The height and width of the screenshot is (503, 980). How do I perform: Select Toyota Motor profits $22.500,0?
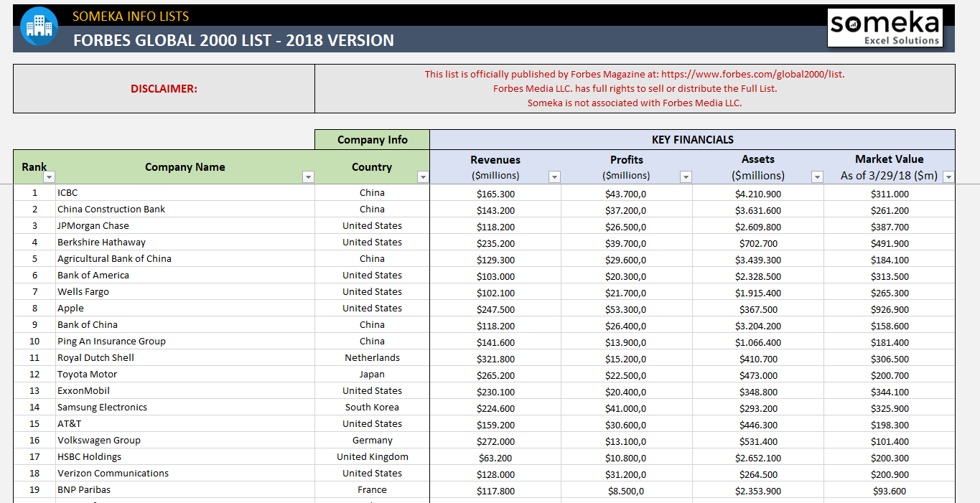(627, 375)
